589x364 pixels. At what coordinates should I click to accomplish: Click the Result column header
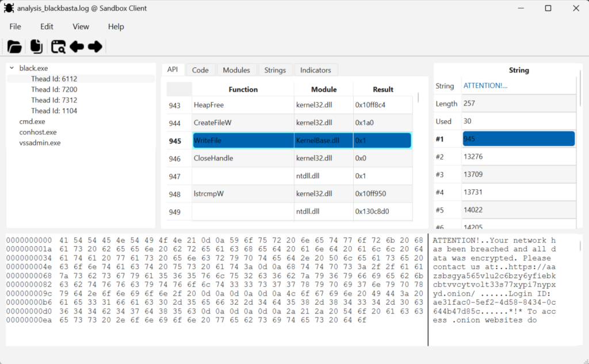pyautogui.click(x=383, y=89)
